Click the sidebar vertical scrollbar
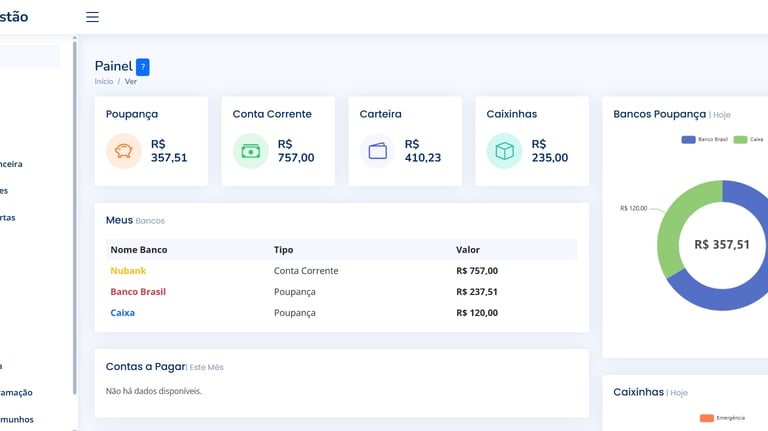 point(75,200)
